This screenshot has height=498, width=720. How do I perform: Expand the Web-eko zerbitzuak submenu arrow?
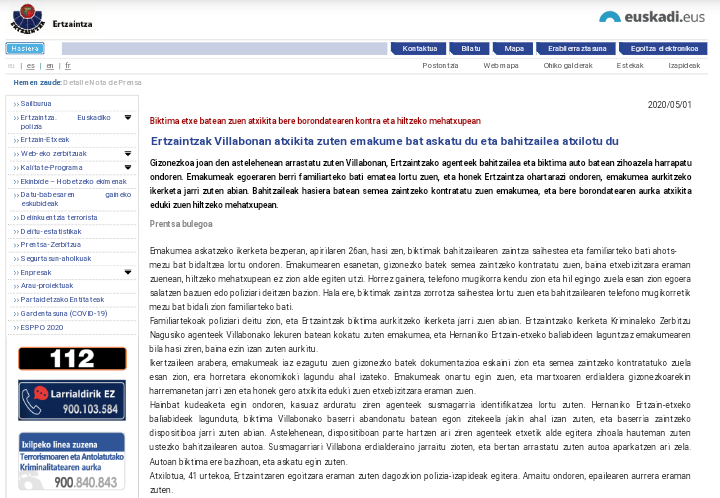click(128, 153)
